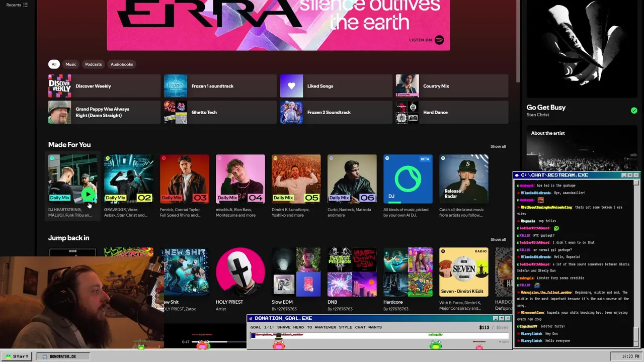This screenshot has width=644, height=362.
Task: Click the HOLY PRIEST artist name text
Action: [229, 302]
